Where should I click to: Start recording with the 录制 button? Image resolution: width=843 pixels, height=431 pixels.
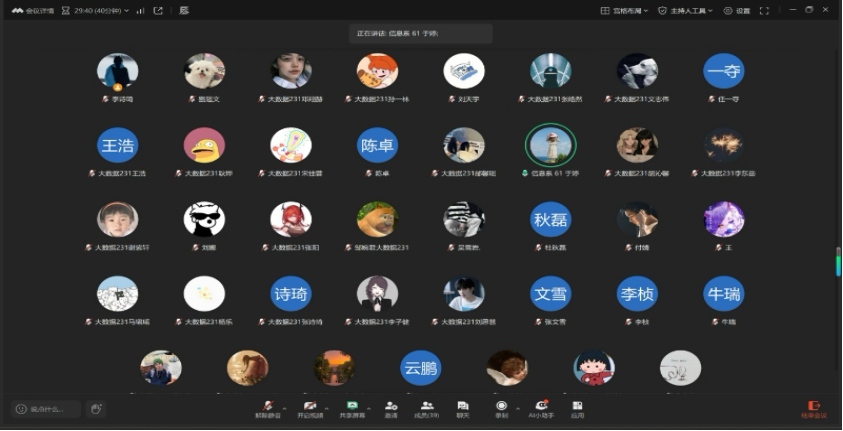click(x=501, y=408)
